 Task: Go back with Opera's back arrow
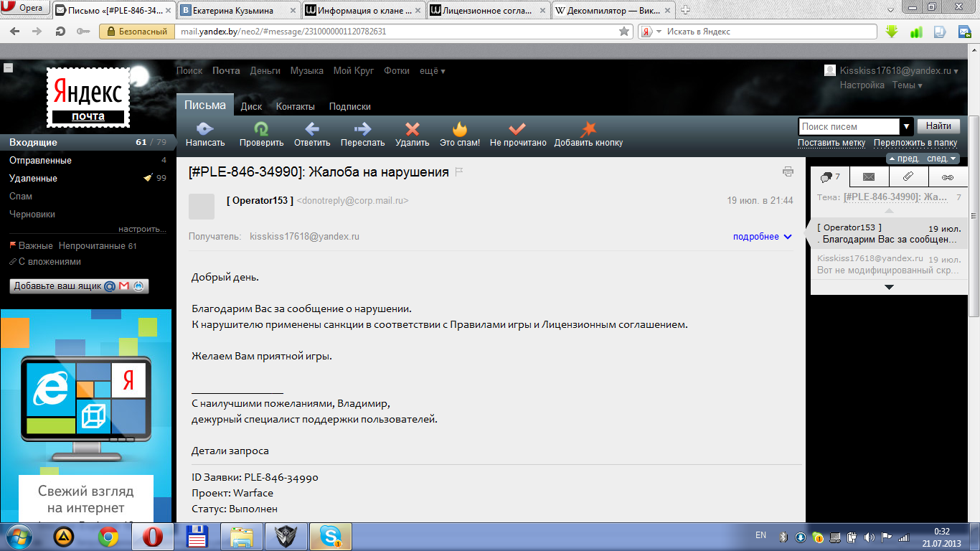pos(16,32)
